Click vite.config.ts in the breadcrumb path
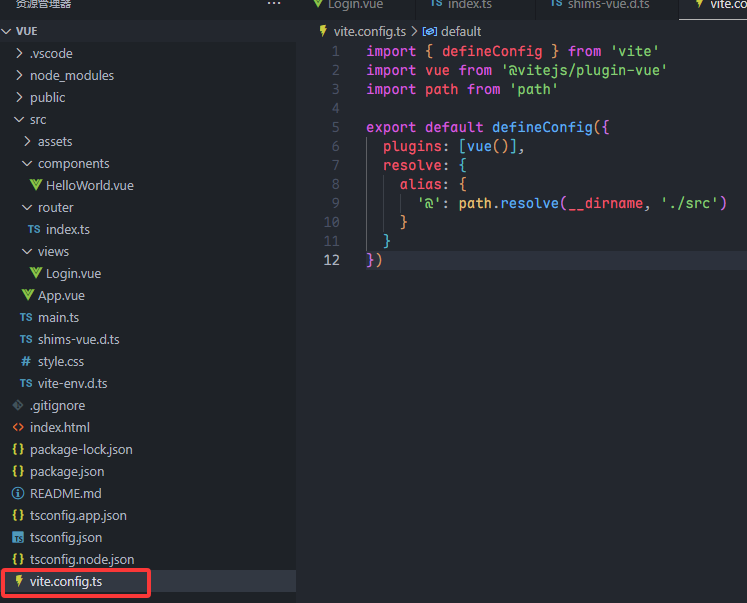Screen dimensions: 747x603 [x=369, y=31]
